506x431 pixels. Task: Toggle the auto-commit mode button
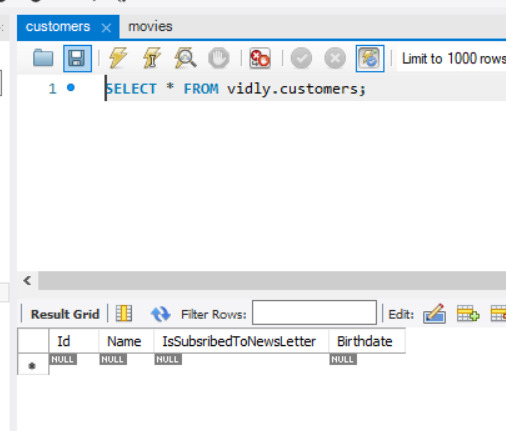point(370,58)
